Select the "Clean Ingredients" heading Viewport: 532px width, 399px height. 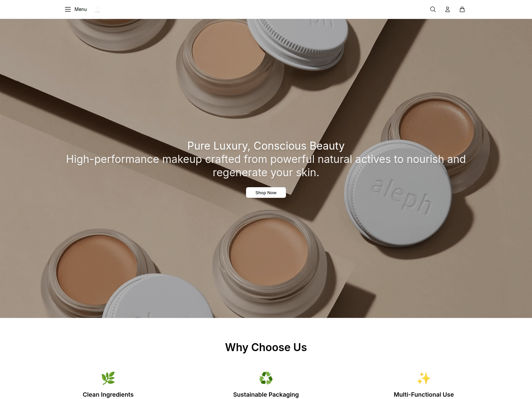click(x=108, y=395)
